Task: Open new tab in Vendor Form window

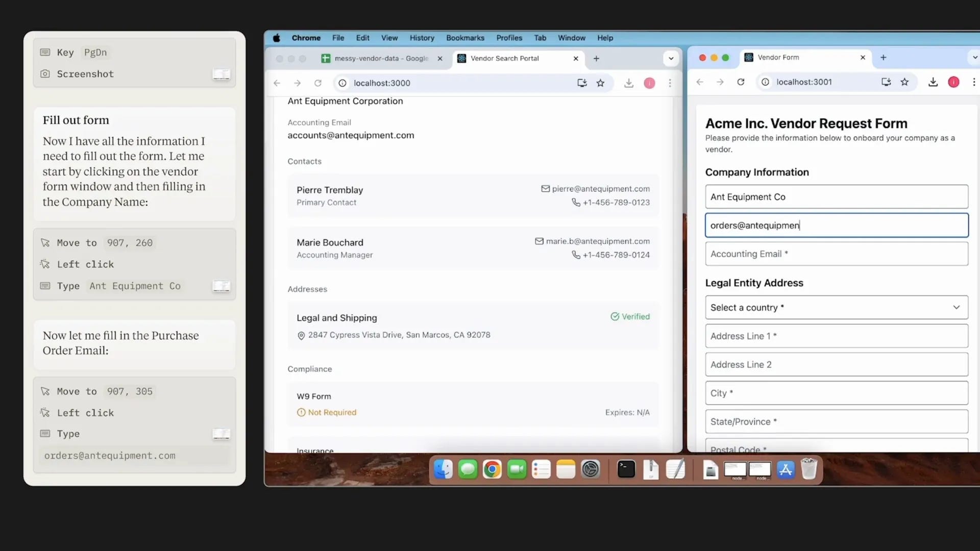Action: point(883,58)
